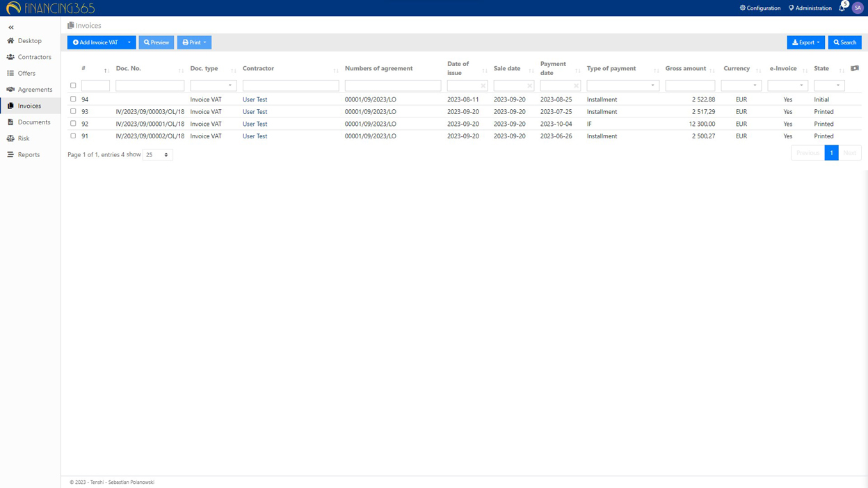Open the Type of payment filter dropdown
This screenshot has height=488, width=868.
coord(622,86)
